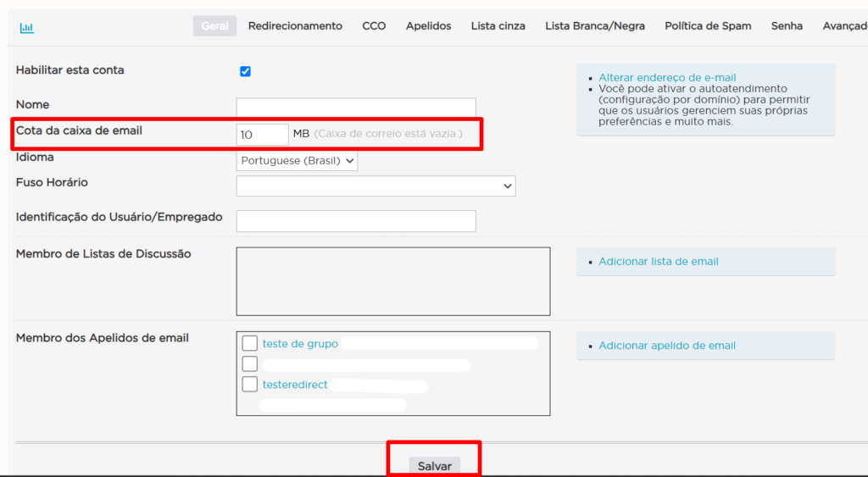868x477 pixels.
Task: View the Política de Spam tab
Action: point(708,26)
